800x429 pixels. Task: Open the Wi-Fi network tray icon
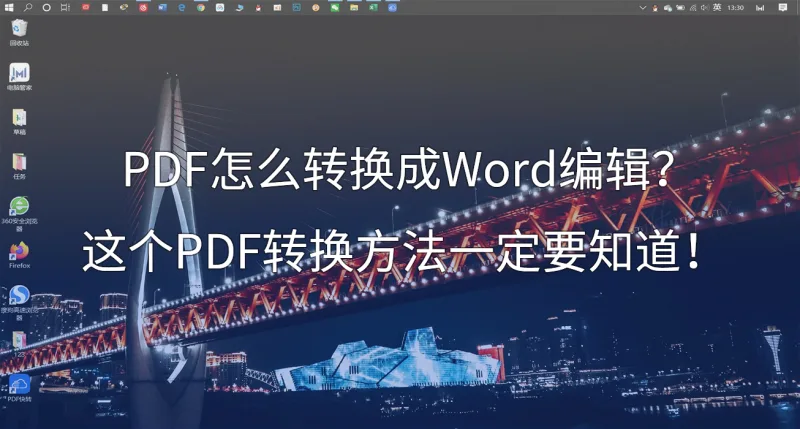(x=693, y=8)
